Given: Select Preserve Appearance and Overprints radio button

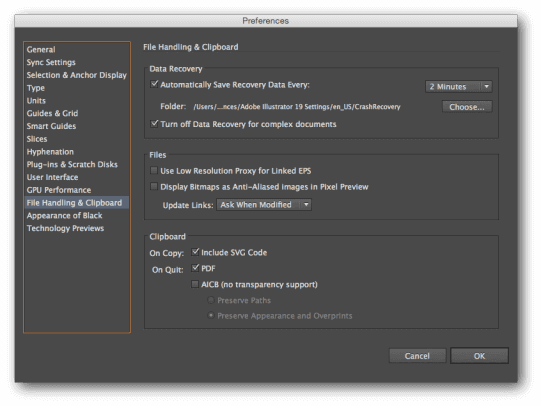Looking at the screenshot, I should (x=210, y=315).
